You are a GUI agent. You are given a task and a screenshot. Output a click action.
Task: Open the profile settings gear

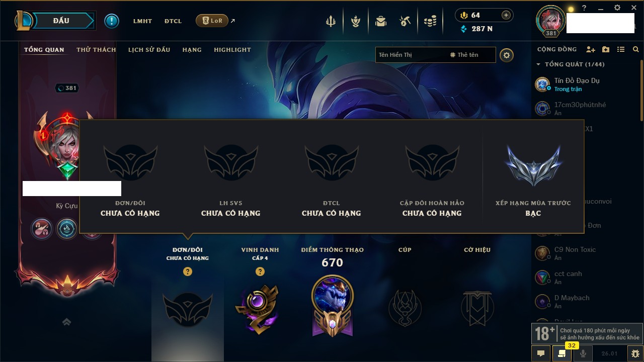pyautogui.click(x=507, y=55)
